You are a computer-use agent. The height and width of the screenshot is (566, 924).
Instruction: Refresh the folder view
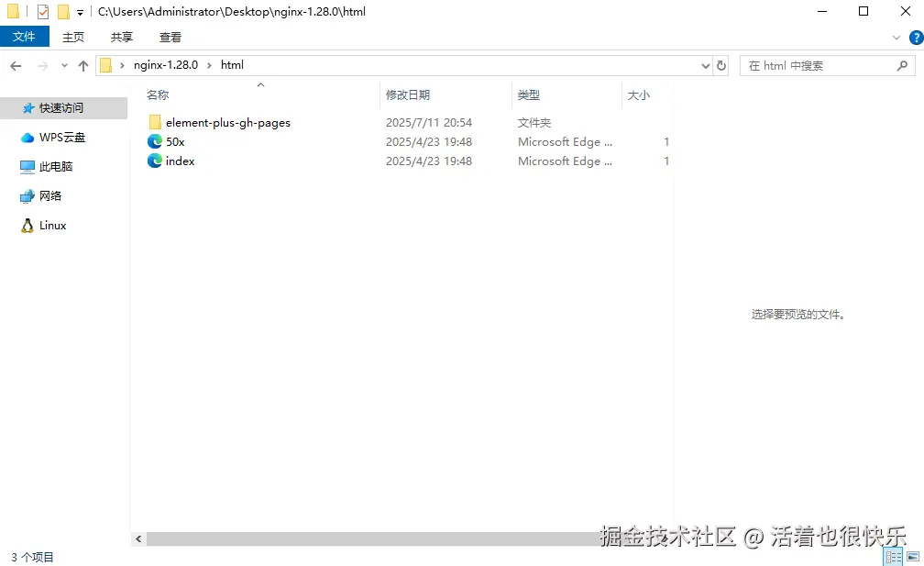click(x=720, y=65)
